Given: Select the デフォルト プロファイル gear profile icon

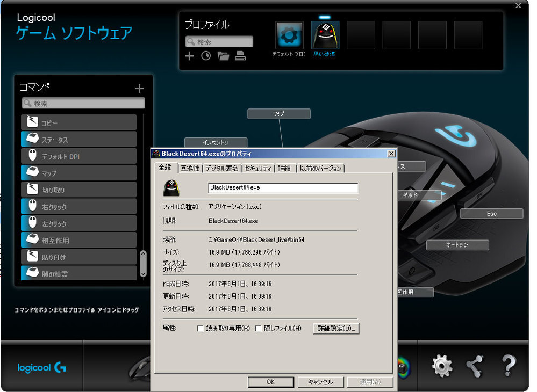Looking at the screenshot, I should (x=289, y=35).
